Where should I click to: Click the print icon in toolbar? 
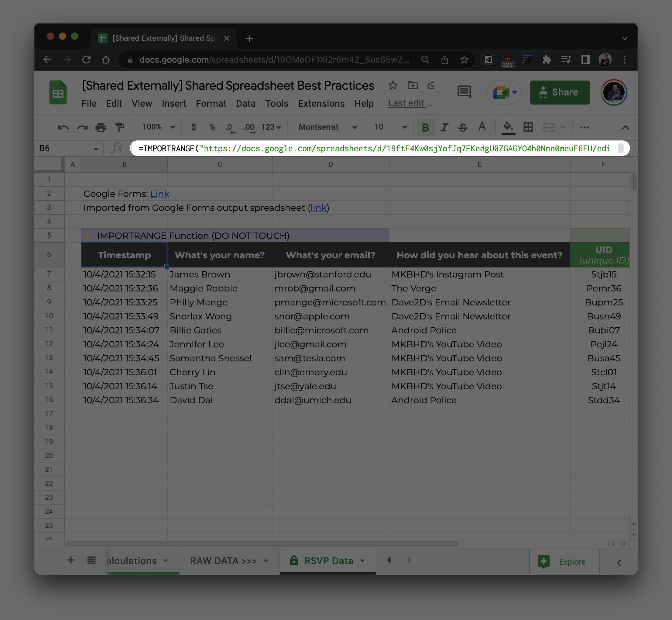101,127
